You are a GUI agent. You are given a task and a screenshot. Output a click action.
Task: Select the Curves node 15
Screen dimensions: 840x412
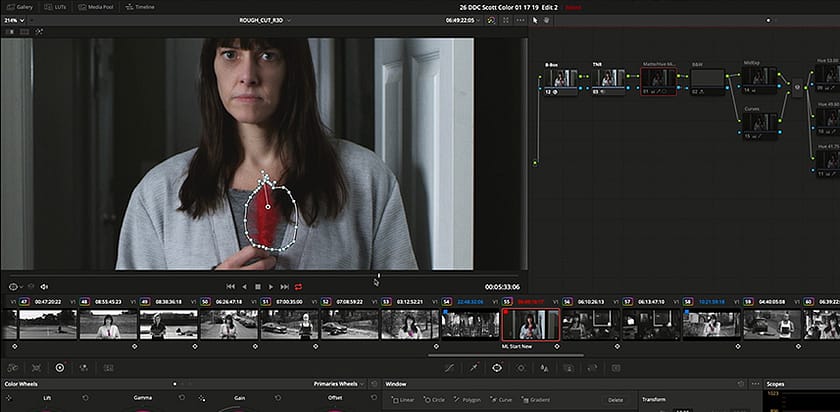pyautogui.click(x=760, y=126)
